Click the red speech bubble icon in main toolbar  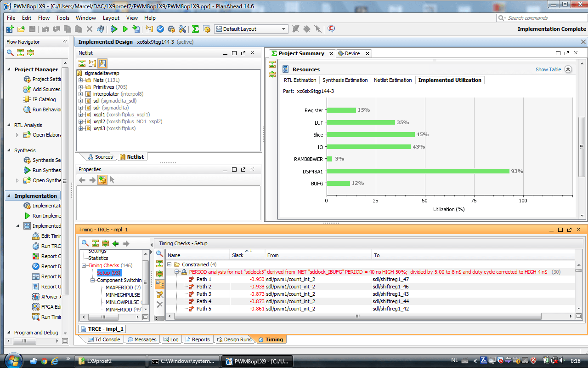(331, 29)
